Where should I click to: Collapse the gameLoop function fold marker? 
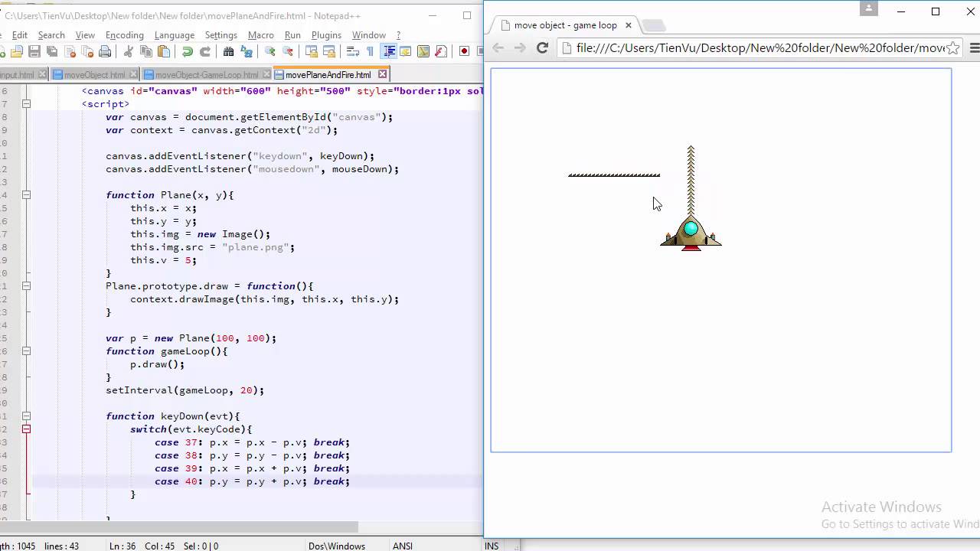(26, 351)
